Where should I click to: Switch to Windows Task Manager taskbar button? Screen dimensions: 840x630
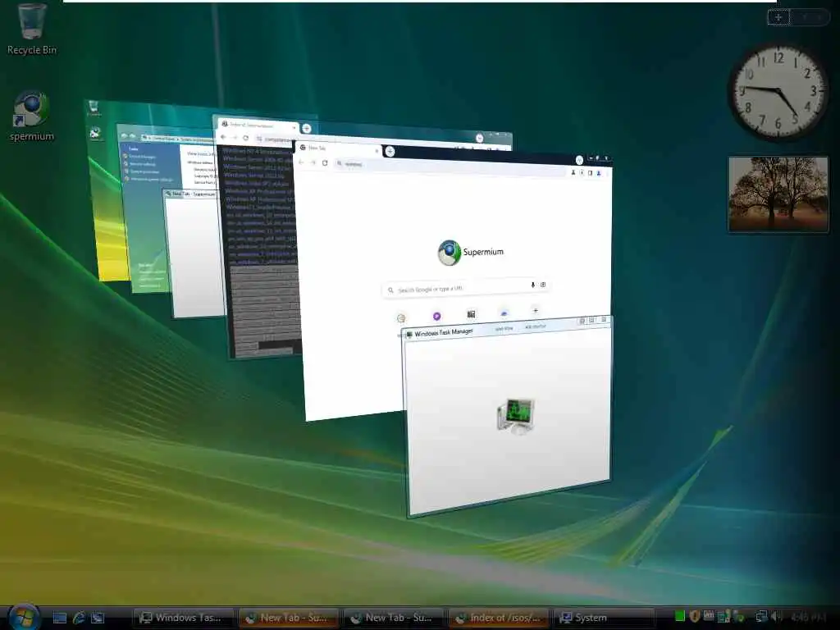pos(183,618)
